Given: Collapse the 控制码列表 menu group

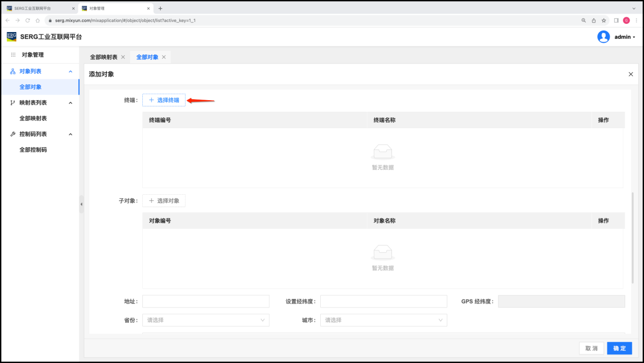Looking at the screenshot, I should coord(71,134).
